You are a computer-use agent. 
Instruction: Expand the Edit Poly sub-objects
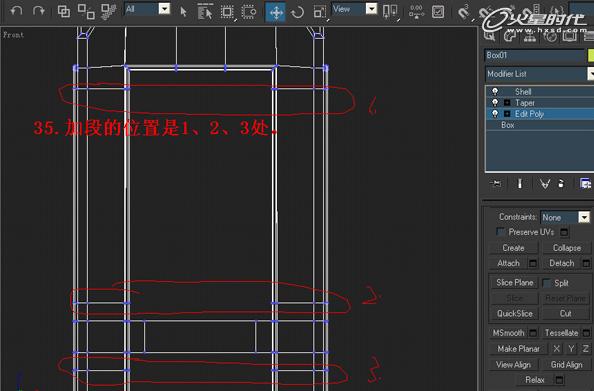coord(507,114)
